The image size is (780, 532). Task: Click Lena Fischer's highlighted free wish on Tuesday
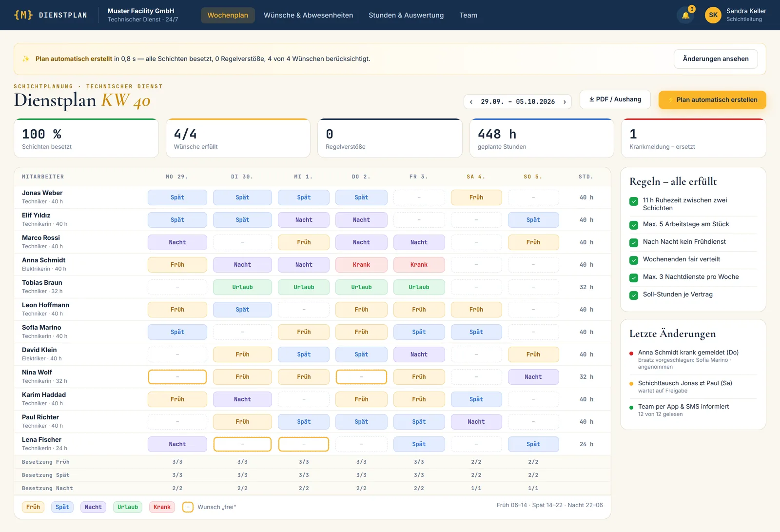pyautogui.click(x=242, y=444)
